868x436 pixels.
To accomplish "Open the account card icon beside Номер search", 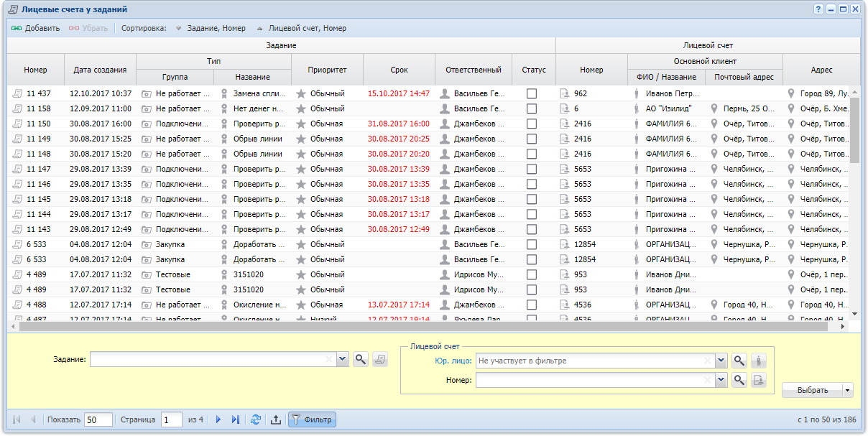I will coord(758,380).
